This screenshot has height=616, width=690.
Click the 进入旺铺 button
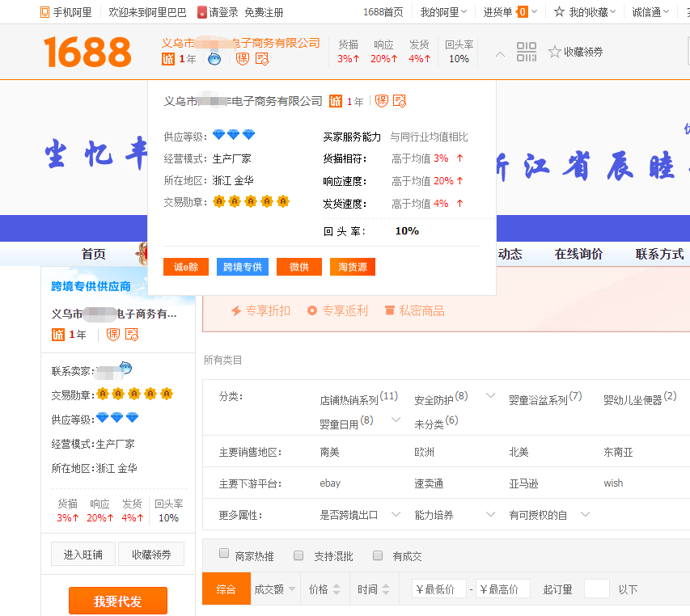click(83, 554)
